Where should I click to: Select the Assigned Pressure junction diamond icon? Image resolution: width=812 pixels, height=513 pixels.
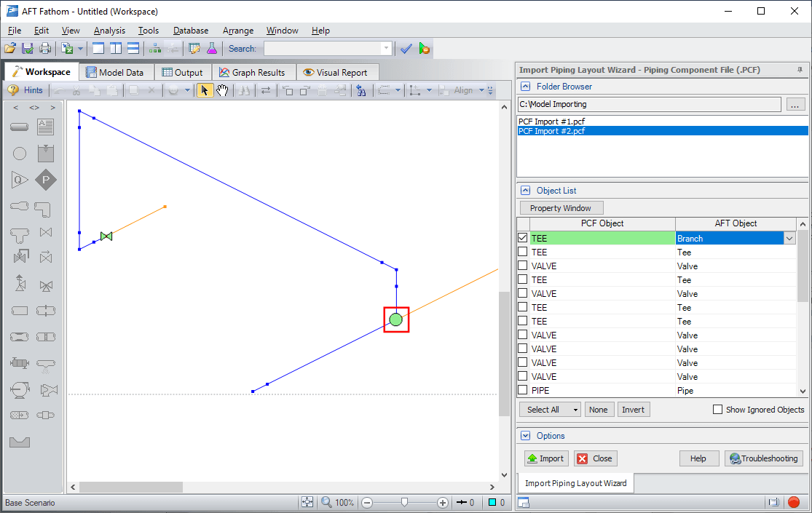[x=46, y=180]
